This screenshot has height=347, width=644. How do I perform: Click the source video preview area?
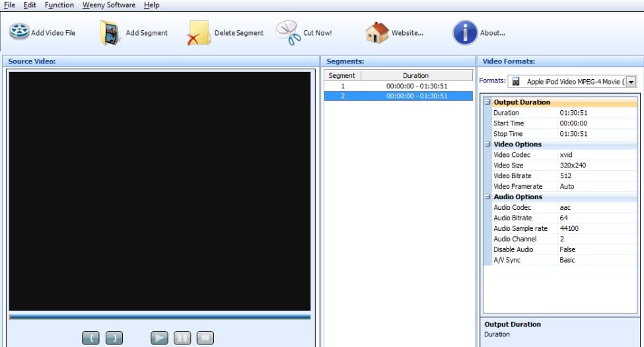(160, 191)
